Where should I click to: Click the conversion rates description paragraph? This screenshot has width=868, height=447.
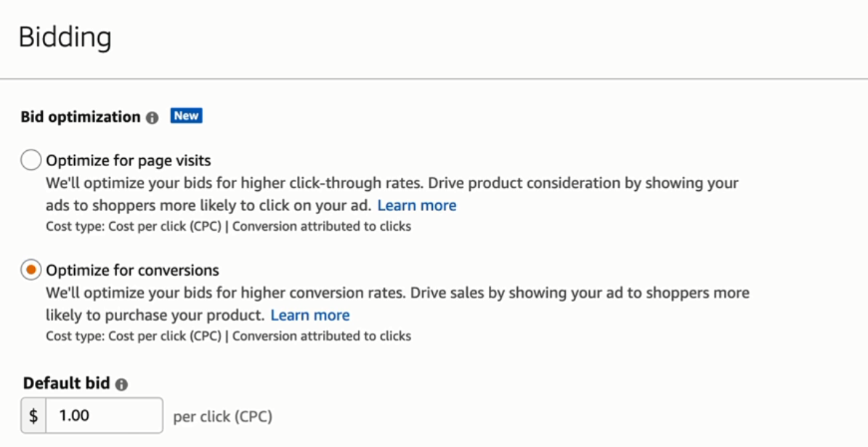tap(397, 294)
